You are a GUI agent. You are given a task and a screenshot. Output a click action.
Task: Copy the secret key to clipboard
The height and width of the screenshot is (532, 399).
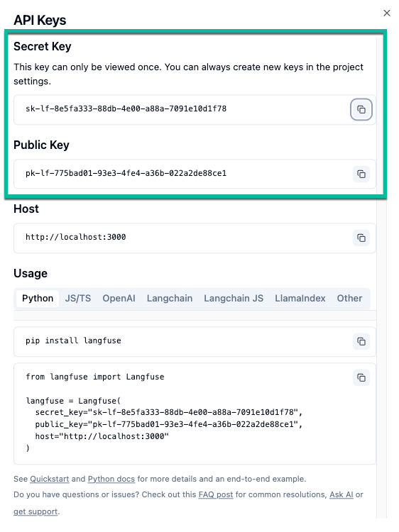(x=361, y=109)
